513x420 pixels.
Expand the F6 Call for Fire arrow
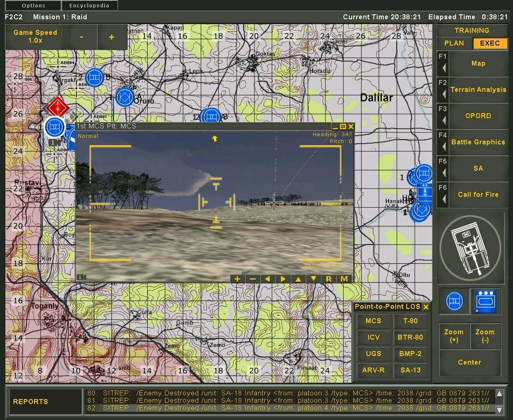[443, 199]
